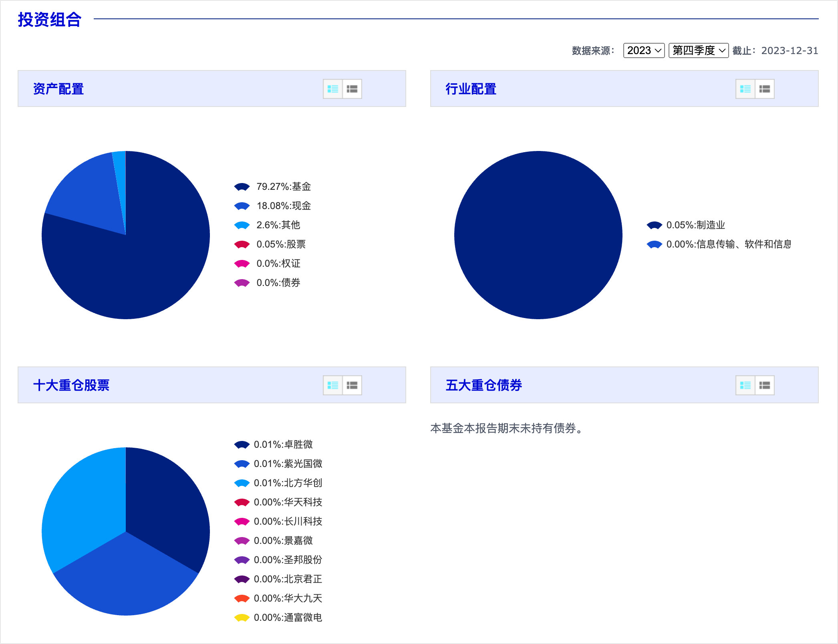Viewport: 838px width, 644px height.
Task: Click list view icon in 行业配置 header
Action: tap(765, 89)
